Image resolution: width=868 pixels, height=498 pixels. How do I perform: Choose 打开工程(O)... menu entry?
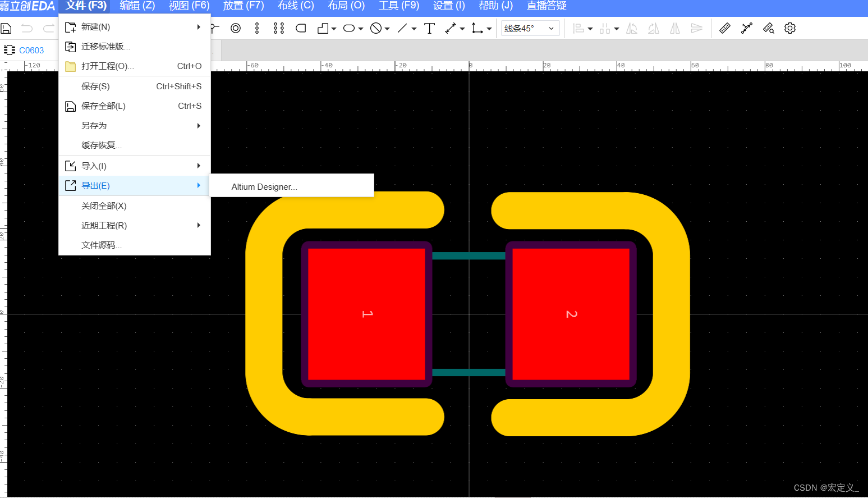click(135, 66)
